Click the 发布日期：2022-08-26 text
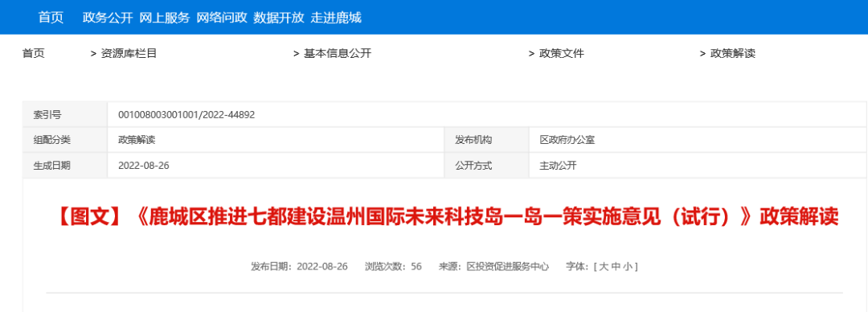The image size is (868, 312). (300, 266)
